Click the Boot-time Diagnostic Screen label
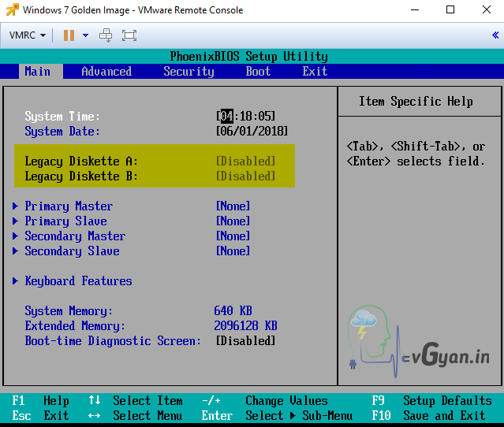 pyautogui.click(x=113, y=341)
